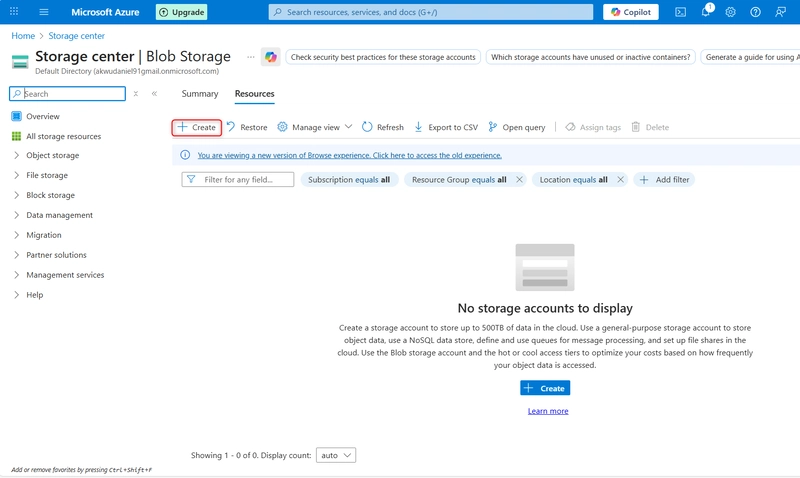Viewport: 800px width, 478px height.
Task: Open the help question mark icon
Action: point(755,12)
